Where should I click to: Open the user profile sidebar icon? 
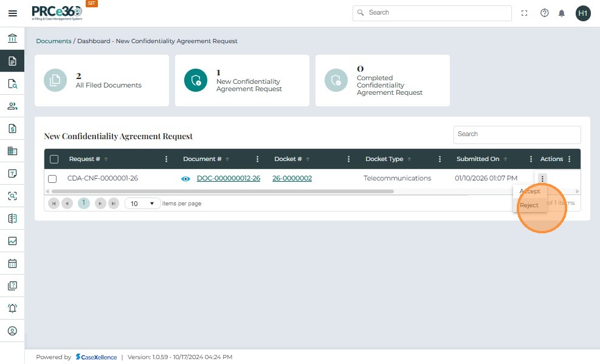point(12,331)
